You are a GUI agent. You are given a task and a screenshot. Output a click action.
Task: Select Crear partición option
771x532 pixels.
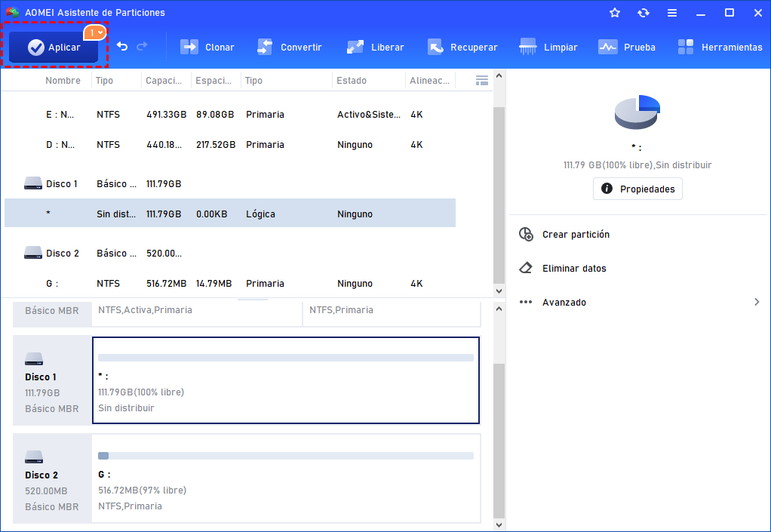(x=576, y=235)
